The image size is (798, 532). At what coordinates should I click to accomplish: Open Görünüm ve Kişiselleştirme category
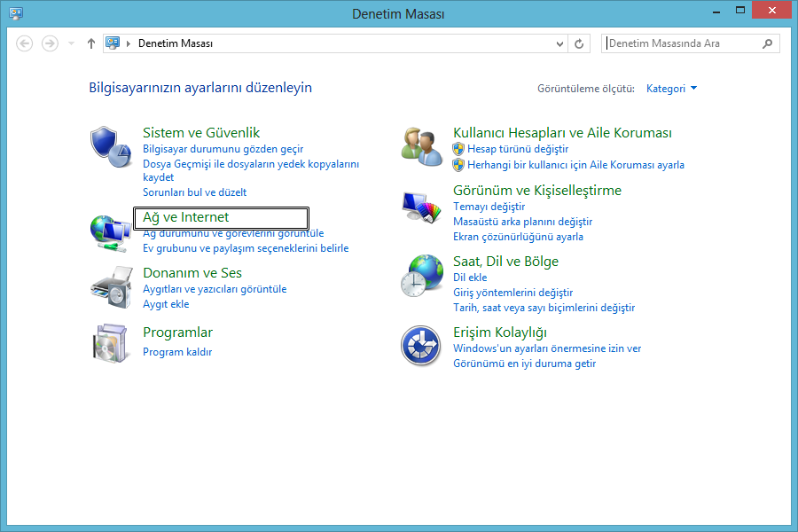pos(537,191)
